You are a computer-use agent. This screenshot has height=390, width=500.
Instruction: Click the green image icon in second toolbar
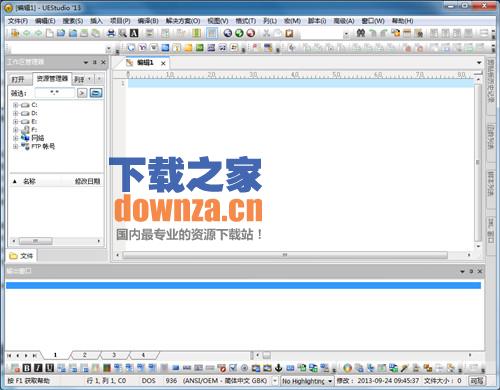(199, 48)
